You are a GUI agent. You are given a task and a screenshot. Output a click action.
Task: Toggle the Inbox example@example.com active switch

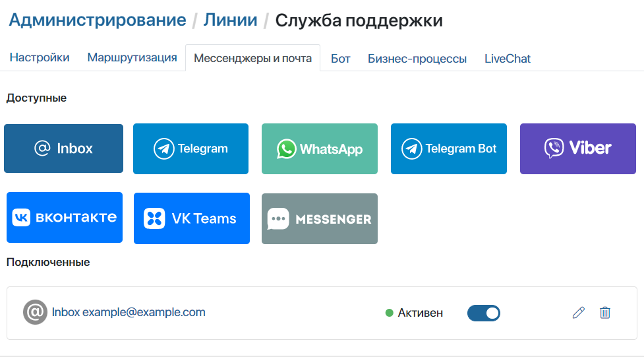(x=484, y=313)
